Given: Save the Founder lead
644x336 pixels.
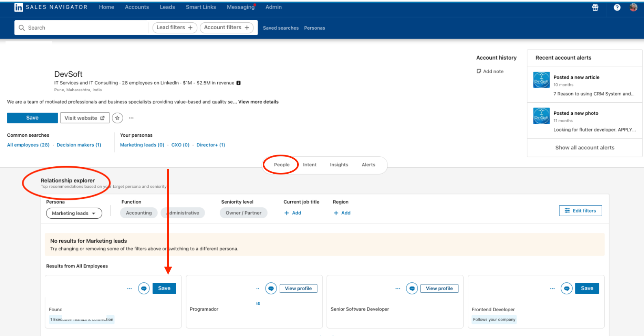Looking at the screenshot, I should [x=164, y=289].
